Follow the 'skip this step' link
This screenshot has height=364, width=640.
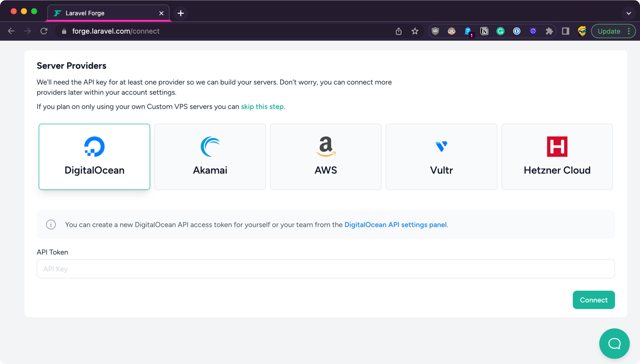pyautogui.click(x=262, y=107)
